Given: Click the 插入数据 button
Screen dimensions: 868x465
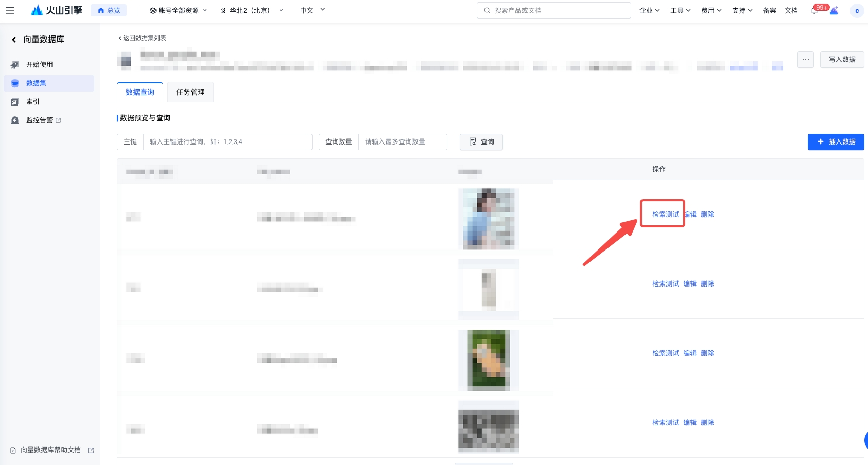Looking at the screenshot, I should click(836, 142).
